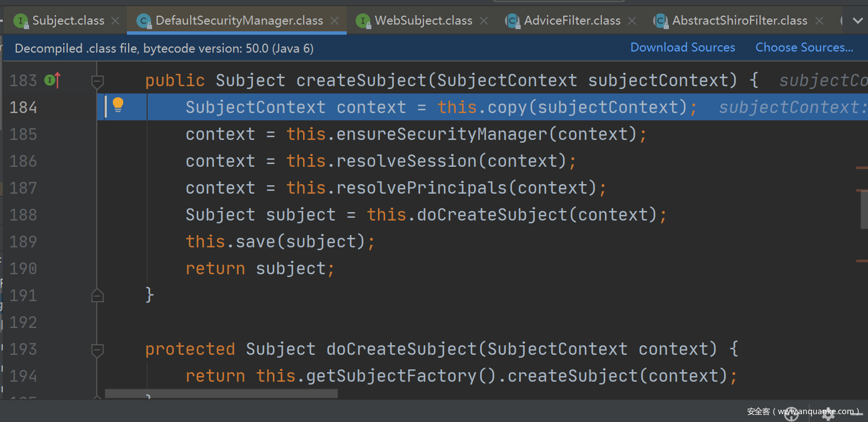Screen dimensions: 868x422
Task: Click the Download Sources link
Action: point(682,48)
